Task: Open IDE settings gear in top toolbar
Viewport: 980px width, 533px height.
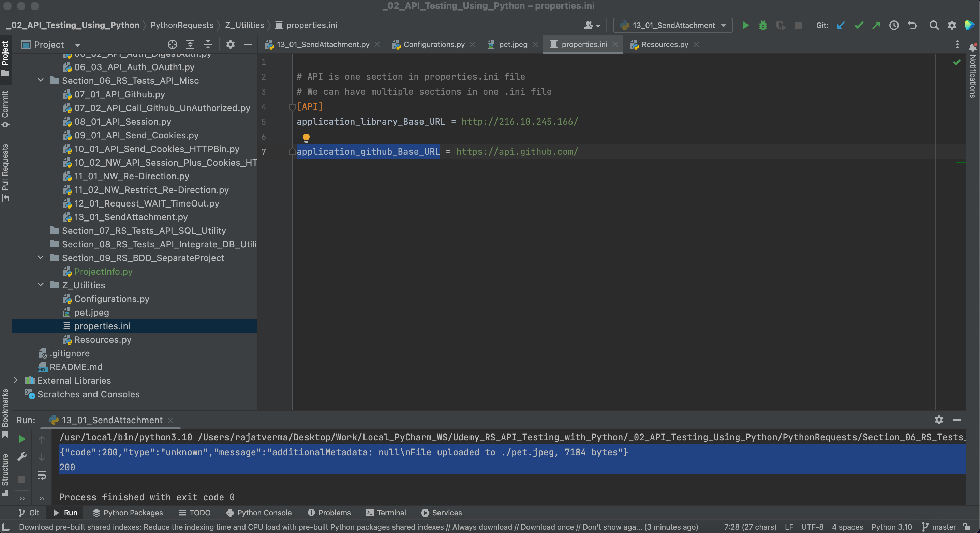Action: [x=952, y=25]
